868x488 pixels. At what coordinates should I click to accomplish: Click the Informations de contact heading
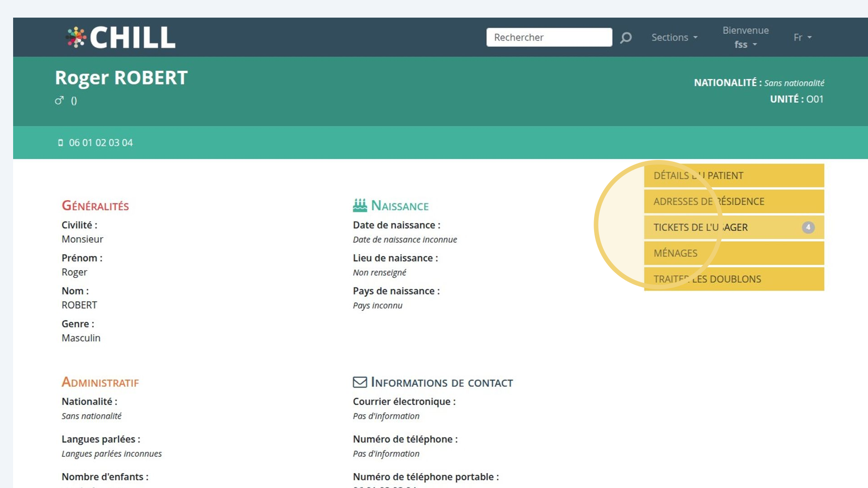tap(442, 382)
